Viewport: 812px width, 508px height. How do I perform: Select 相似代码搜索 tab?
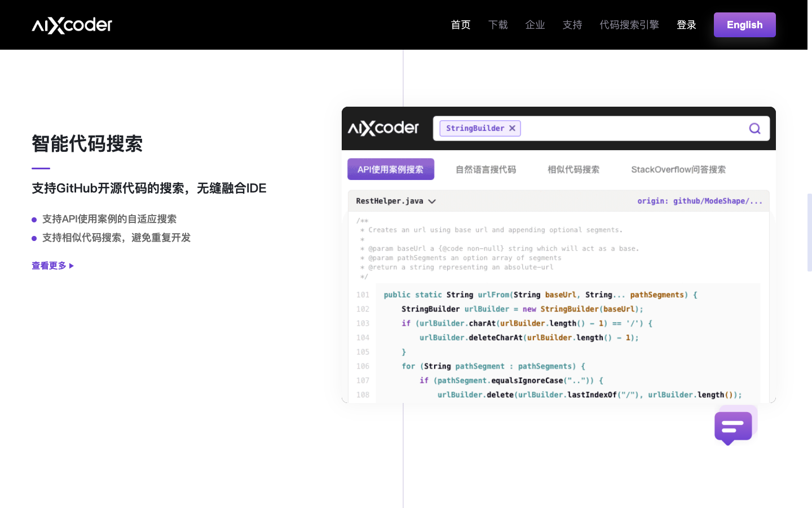pos(573,169)
